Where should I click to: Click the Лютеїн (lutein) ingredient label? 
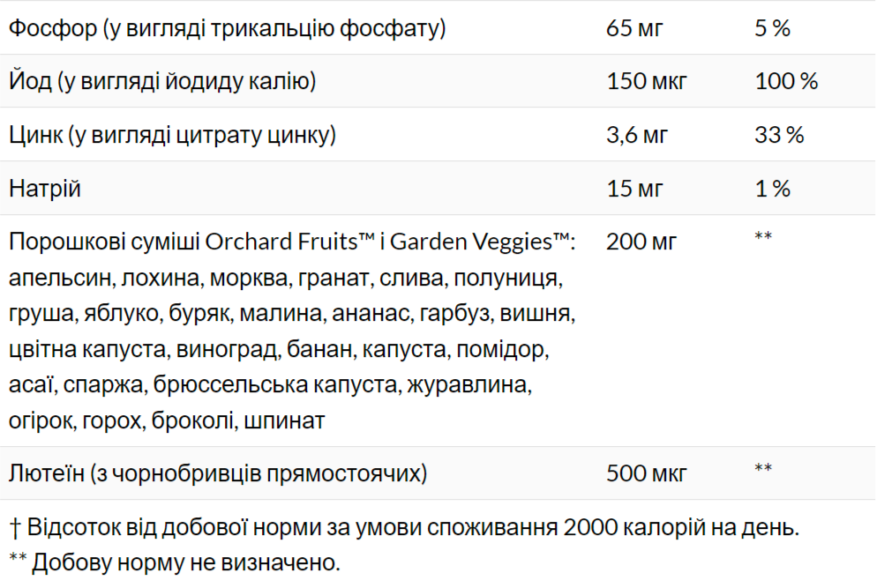tap(218, 473)
